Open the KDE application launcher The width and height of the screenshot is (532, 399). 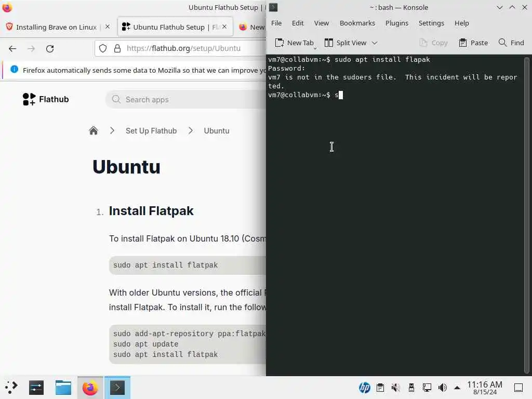point(11,388)
